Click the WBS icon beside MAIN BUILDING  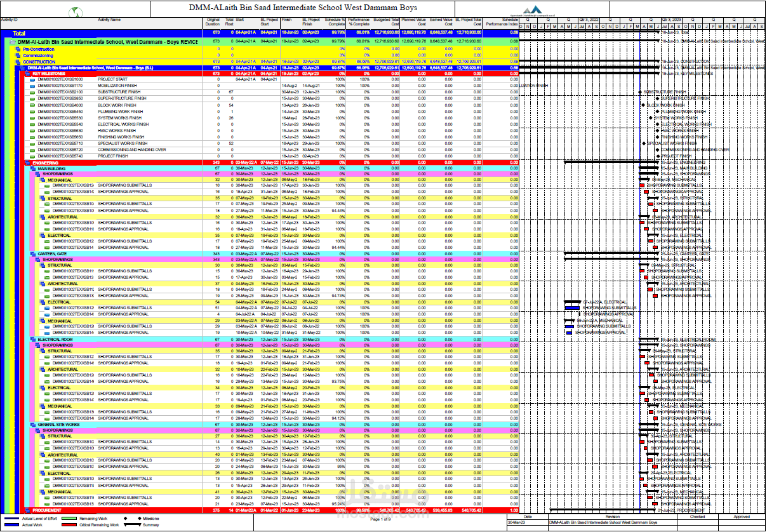(x=32, y=168)
